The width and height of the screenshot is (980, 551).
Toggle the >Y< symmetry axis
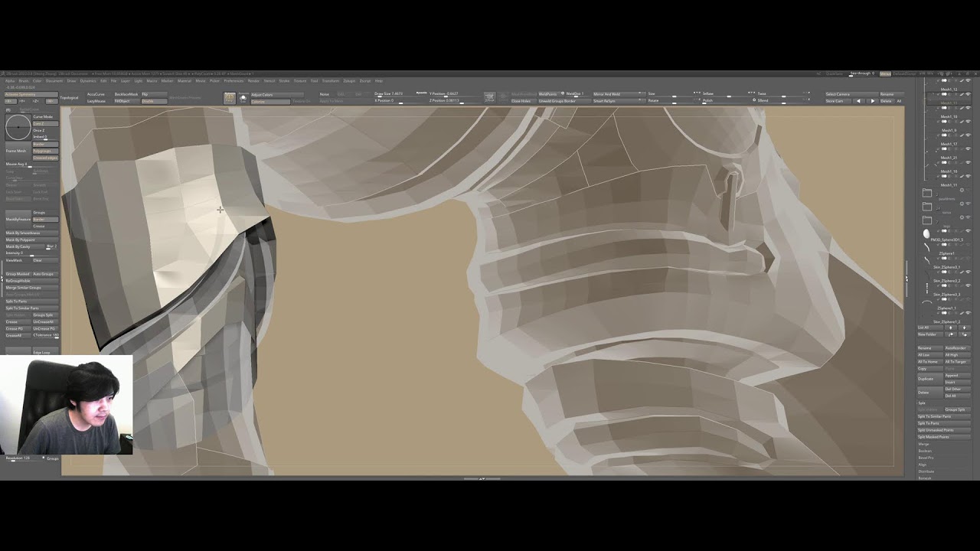pyautogui.click(x=22, y=101)
